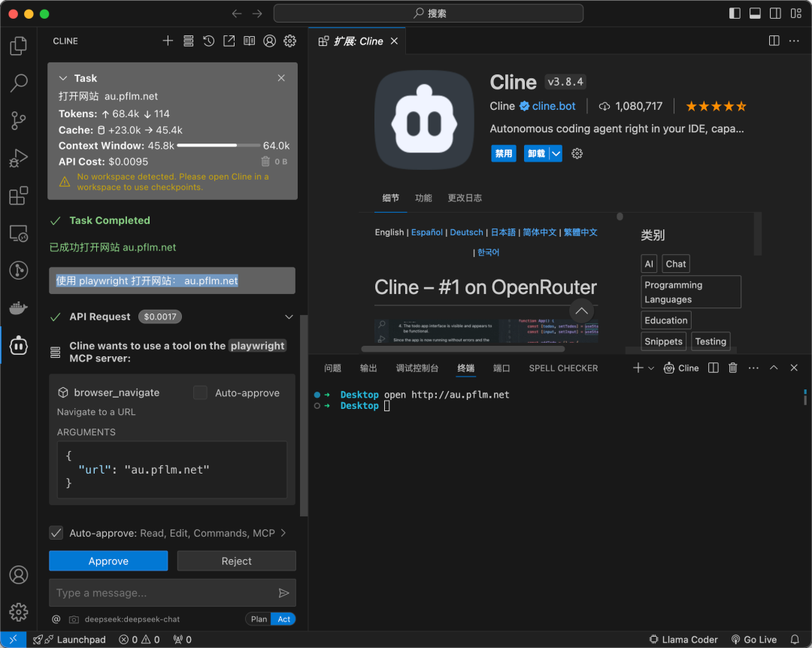Collapse the API Request row chevron
812x648 pixels.
point(289,317)
